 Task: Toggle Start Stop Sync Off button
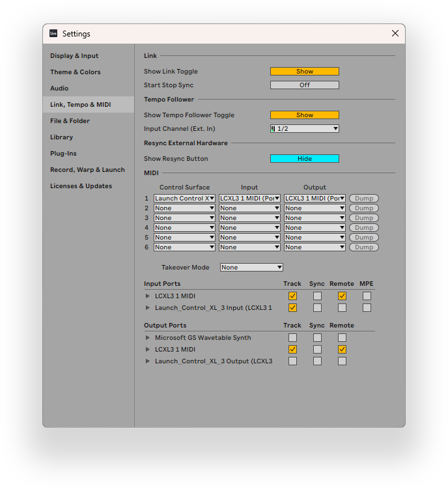[305, 85]
